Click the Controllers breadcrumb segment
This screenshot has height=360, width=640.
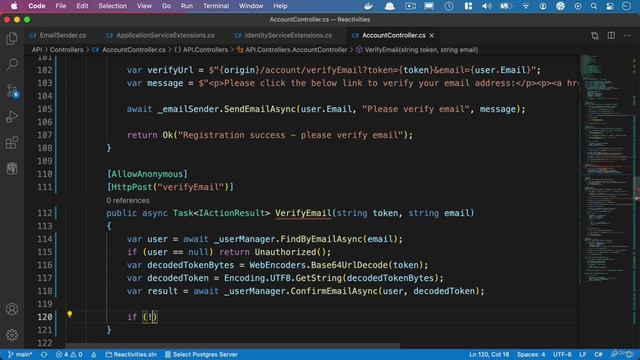tap(67, 50)
